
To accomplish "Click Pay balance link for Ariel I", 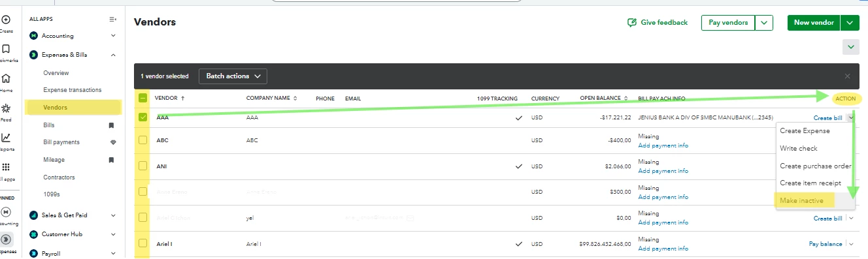I will tap(826, 244).
